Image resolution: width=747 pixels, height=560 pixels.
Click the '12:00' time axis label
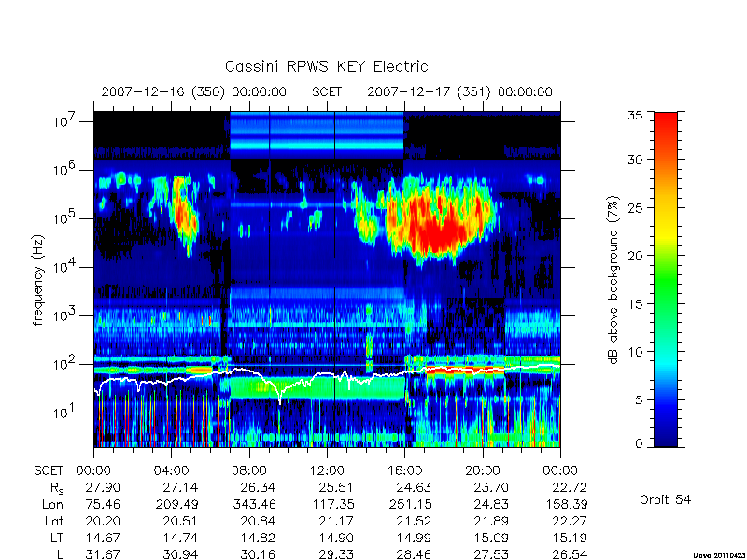click(327, 471)
